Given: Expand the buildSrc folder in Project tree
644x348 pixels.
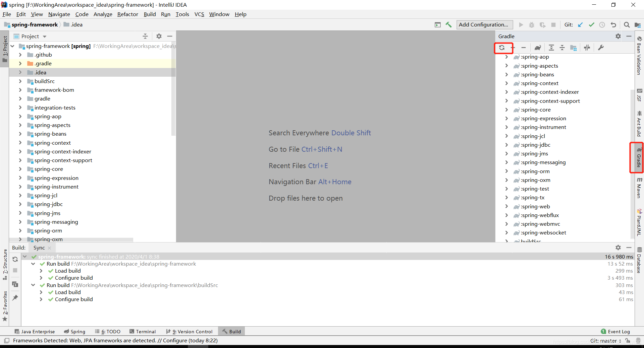Looking at the screenshot, I should (20, 81).
